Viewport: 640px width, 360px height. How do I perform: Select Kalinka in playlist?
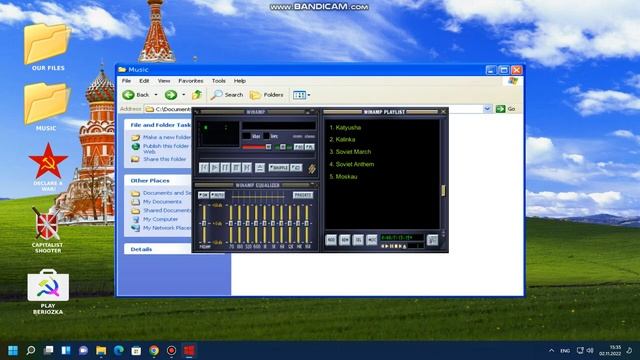point(342,140)
